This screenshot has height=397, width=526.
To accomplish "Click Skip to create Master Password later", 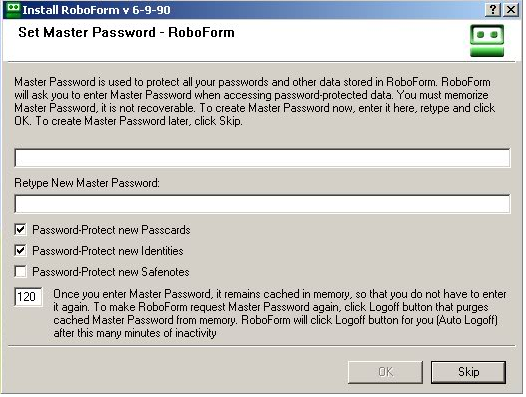I will [468, 372].
